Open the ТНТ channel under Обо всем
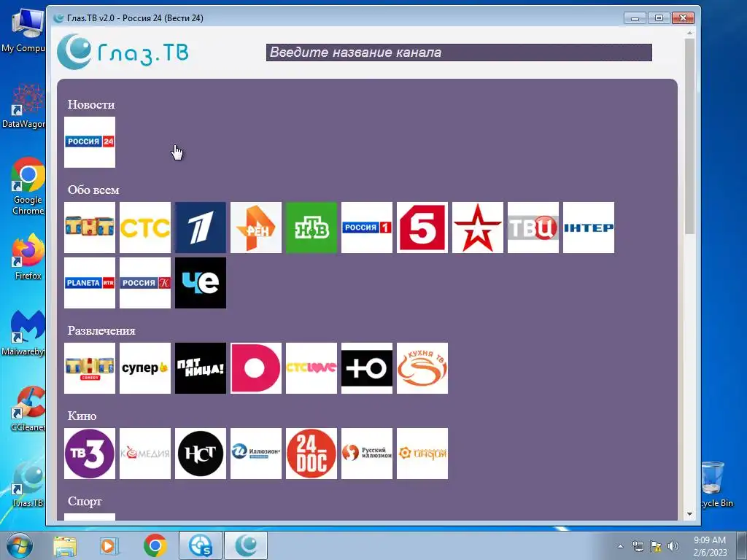The image size is (747, 560). (90, 227)
